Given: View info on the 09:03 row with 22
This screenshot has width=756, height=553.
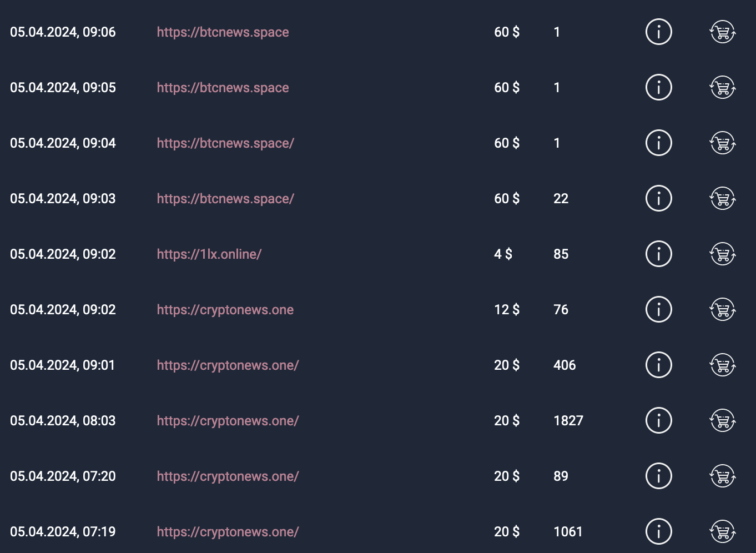Looking at the screenshot, I should (659, 198).
